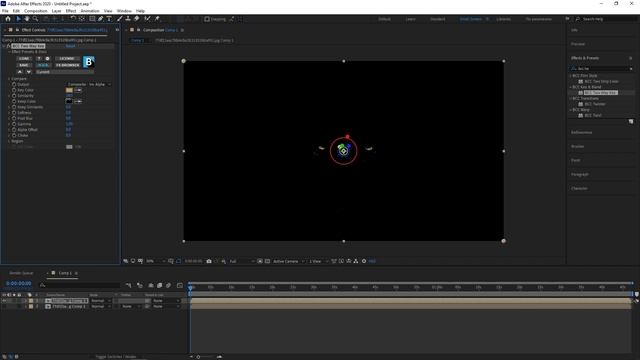Viewport: 640px width, 360px height.
Task: Select the Pen tool
Action: (100, 19)
